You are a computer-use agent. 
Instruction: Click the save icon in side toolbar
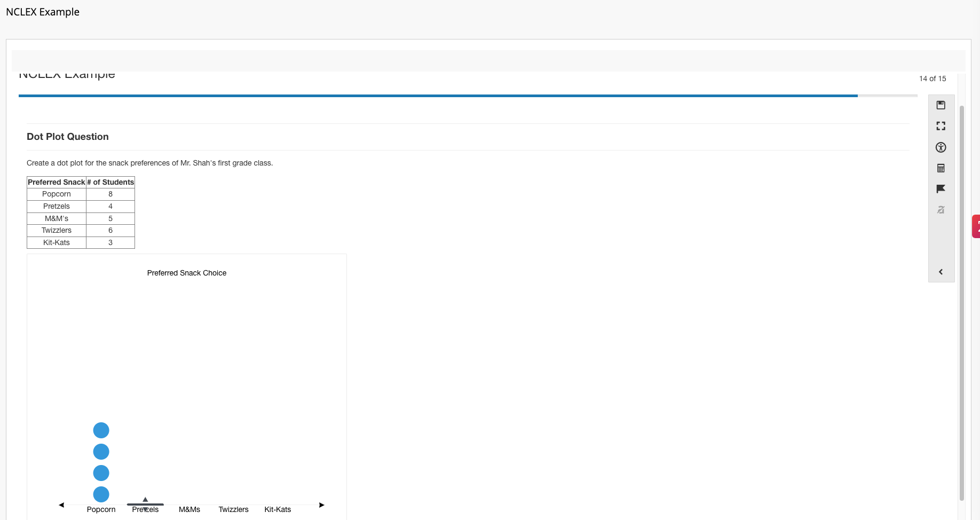[941, 105]
